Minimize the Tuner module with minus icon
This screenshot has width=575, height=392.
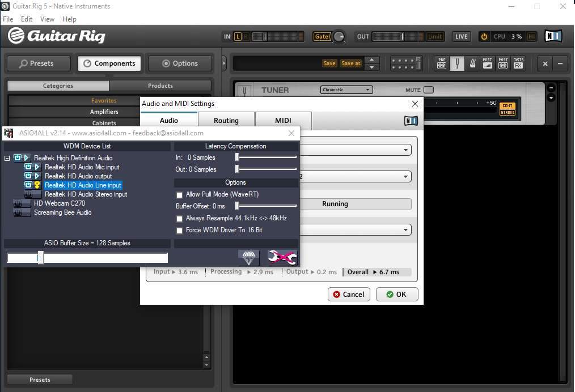[551, 88]
